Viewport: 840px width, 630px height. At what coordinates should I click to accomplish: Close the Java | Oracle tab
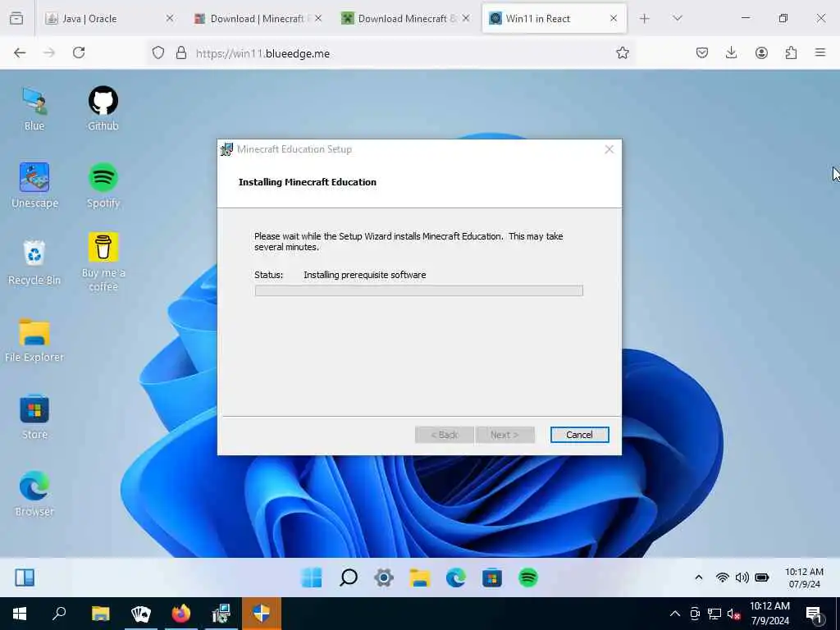click(x=169, y=18)
